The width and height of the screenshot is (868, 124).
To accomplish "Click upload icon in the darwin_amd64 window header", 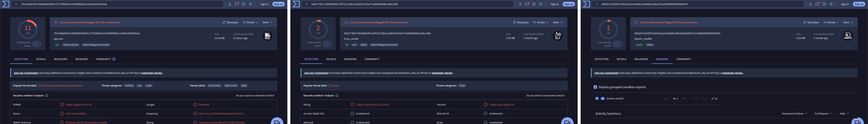I will pos(810,4).
